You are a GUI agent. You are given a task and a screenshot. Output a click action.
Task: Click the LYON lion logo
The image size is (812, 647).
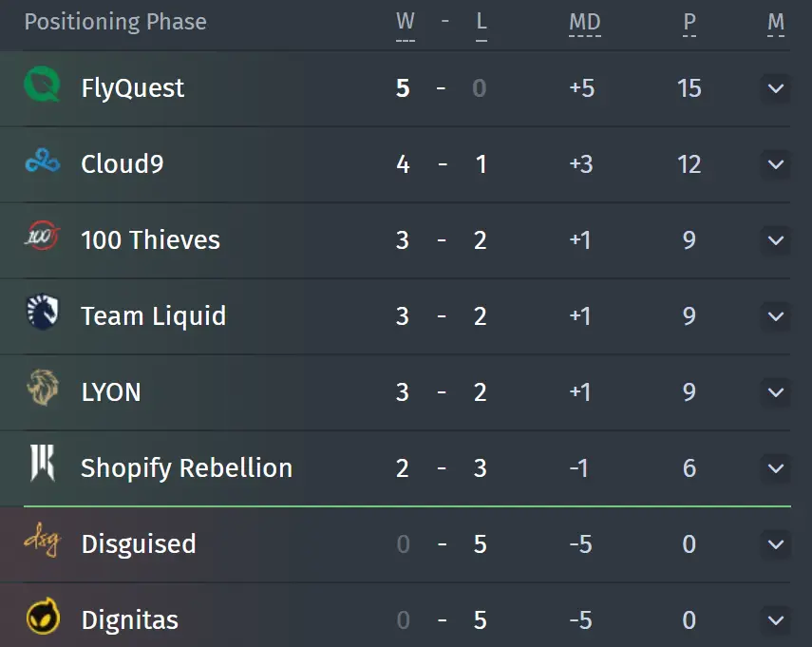point(43,388)
